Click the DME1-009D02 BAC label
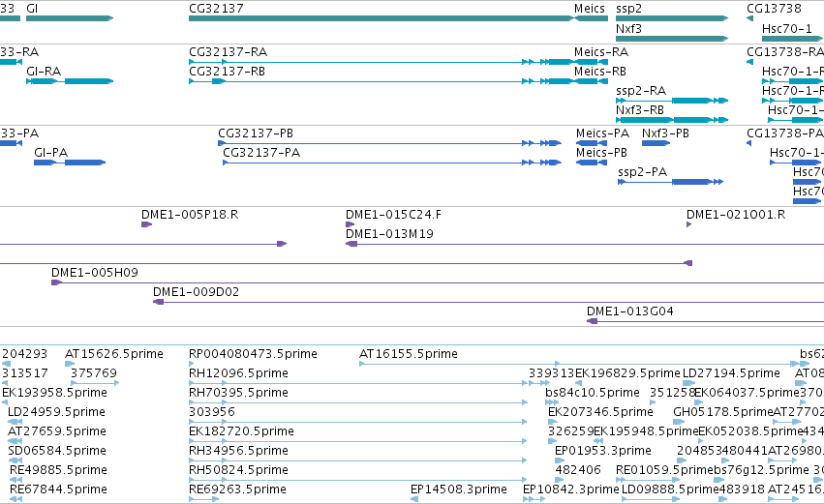The image size is (824, 504). point(196,291)
